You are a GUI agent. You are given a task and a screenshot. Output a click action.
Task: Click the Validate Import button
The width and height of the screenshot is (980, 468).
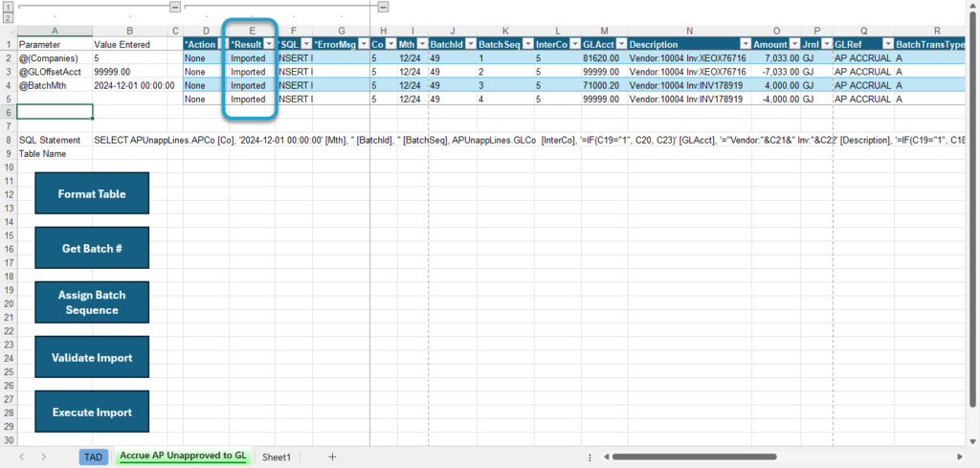tap(92, 357)
